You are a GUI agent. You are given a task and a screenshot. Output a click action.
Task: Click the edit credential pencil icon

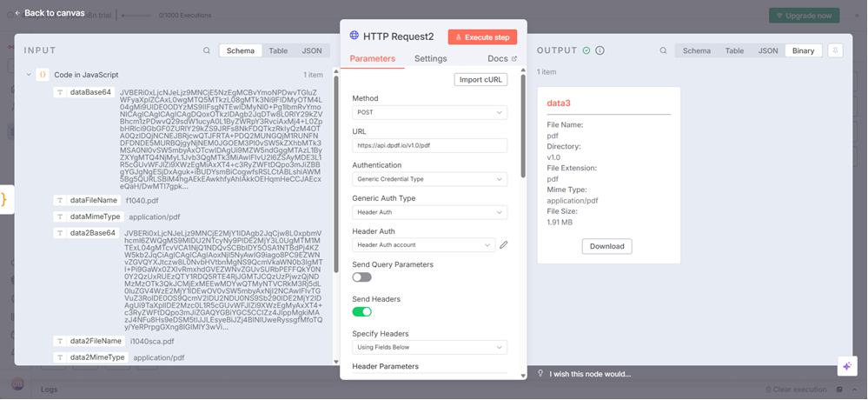point(503,245)
